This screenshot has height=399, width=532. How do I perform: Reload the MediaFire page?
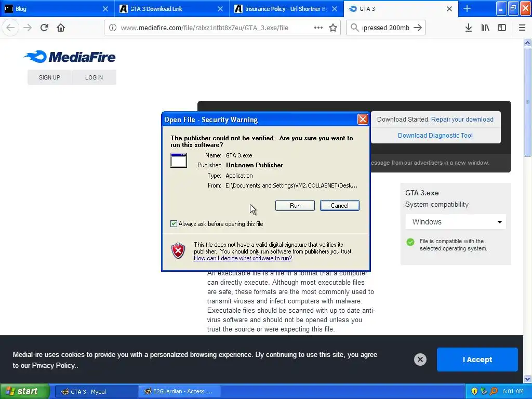click(44, 28)
